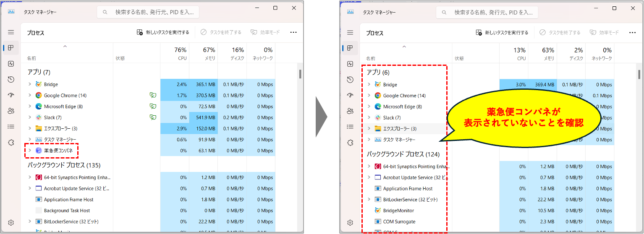Toggle hamburger navigation menu in right window

350,32
